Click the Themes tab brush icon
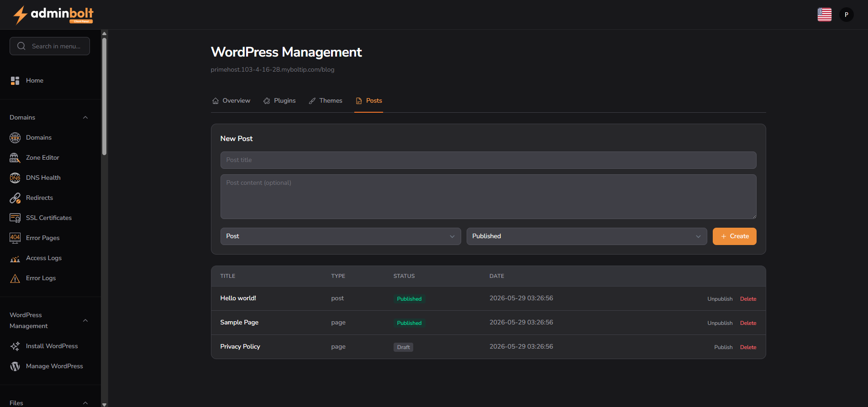Screen dimensions: 868x407 312,101
